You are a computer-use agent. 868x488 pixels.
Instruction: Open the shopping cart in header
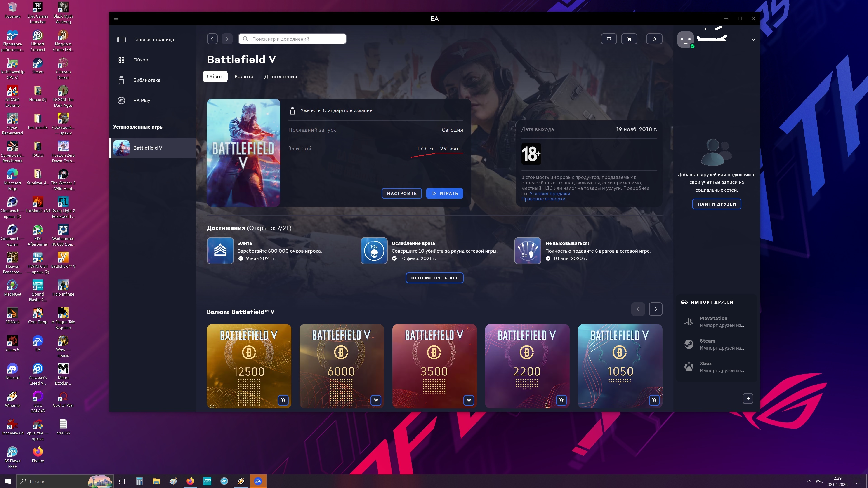click(x=629, y=39)
